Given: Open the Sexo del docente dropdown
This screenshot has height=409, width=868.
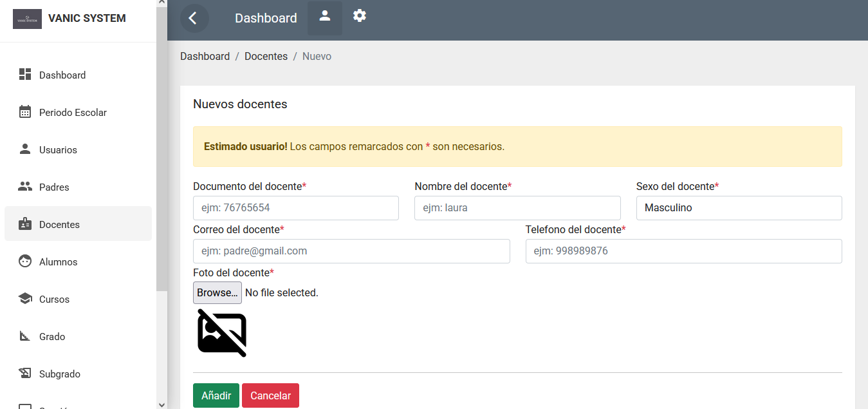Looking at the screenshot, I should pyautogui.click(x=739, y=208).
